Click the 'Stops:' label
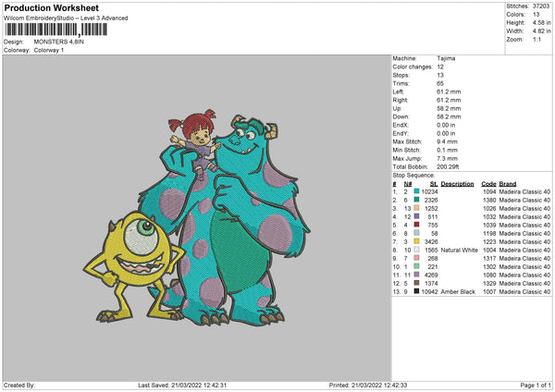This screenshot has width=555, height=392. click(x=401, y=75)
